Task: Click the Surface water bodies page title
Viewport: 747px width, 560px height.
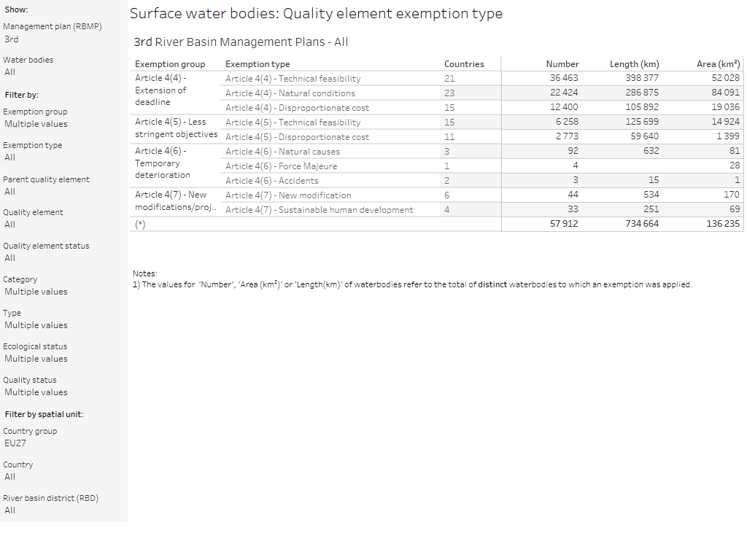Action: click(x=317, y=14)
